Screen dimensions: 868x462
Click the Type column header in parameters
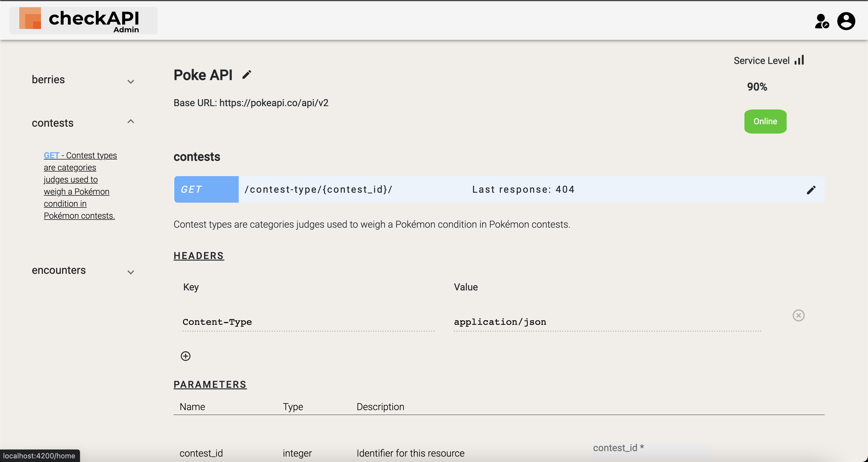[x=293, y=407]
